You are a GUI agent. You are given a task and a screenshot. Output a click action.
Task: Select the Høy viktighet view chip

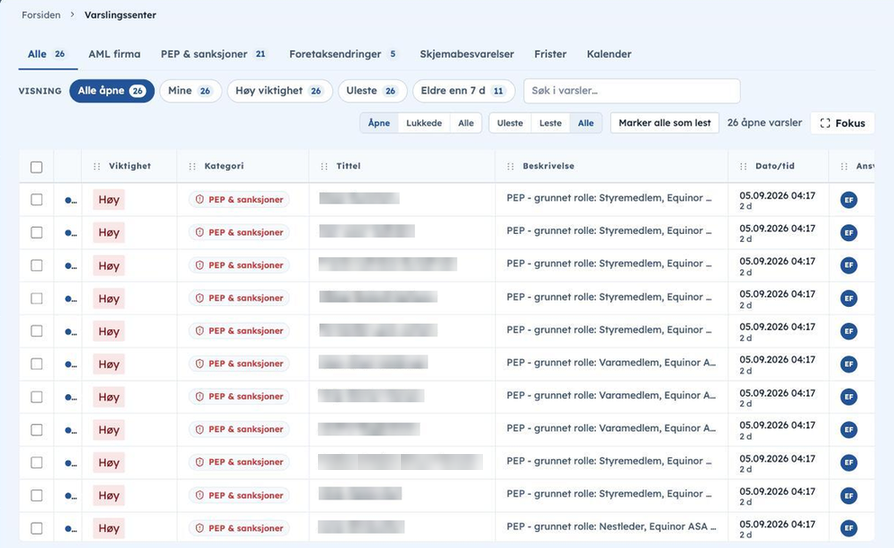(x=279, y=91)
